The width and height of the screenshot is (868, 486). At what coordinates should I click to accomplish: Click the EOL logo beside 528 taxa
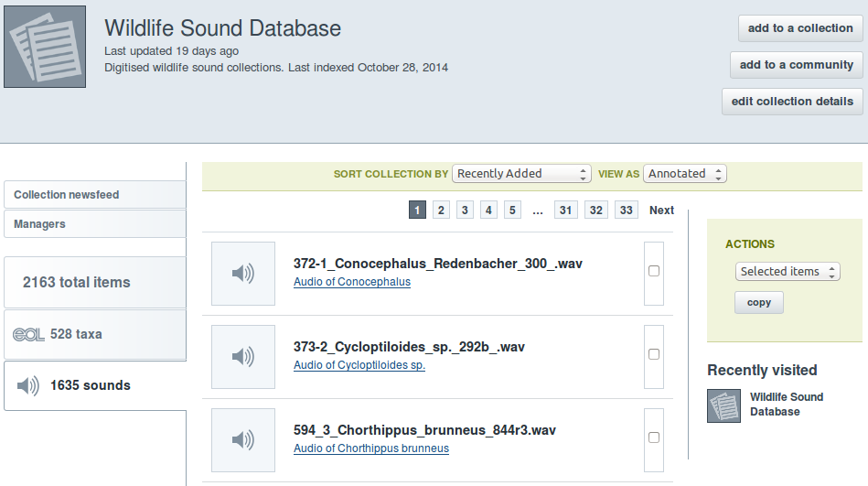pyautogui.click(x=28, y=335)
